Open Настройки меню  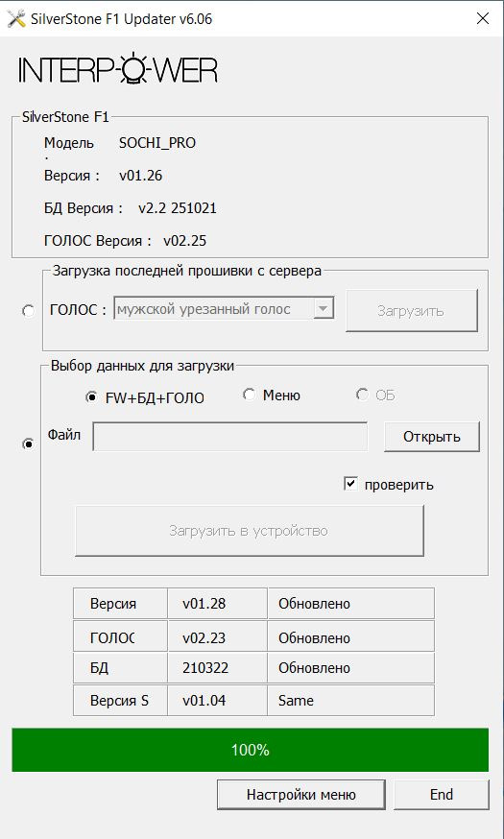[x=301, y=795]
